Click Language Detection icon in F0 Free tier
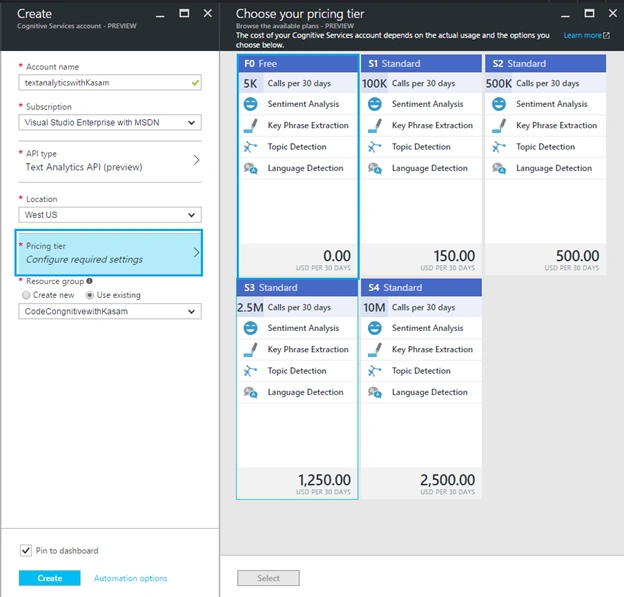Image resolution: width=624 pixels, height=597 pixels. click(250, 168)
